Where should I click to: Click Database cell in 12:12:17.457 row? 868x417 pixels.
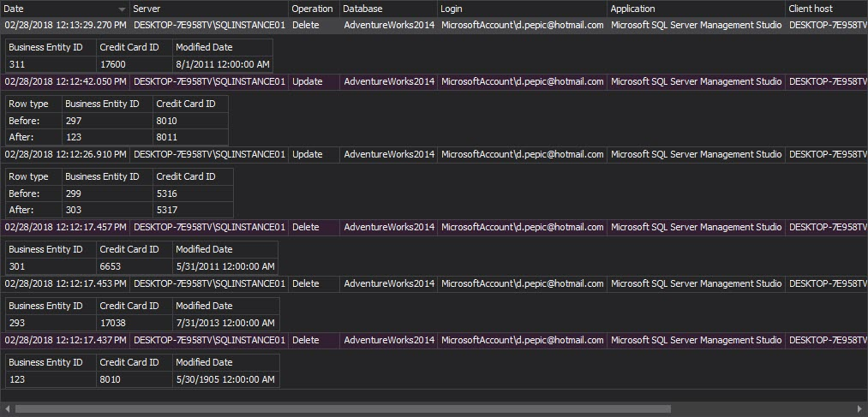point(389,227)
